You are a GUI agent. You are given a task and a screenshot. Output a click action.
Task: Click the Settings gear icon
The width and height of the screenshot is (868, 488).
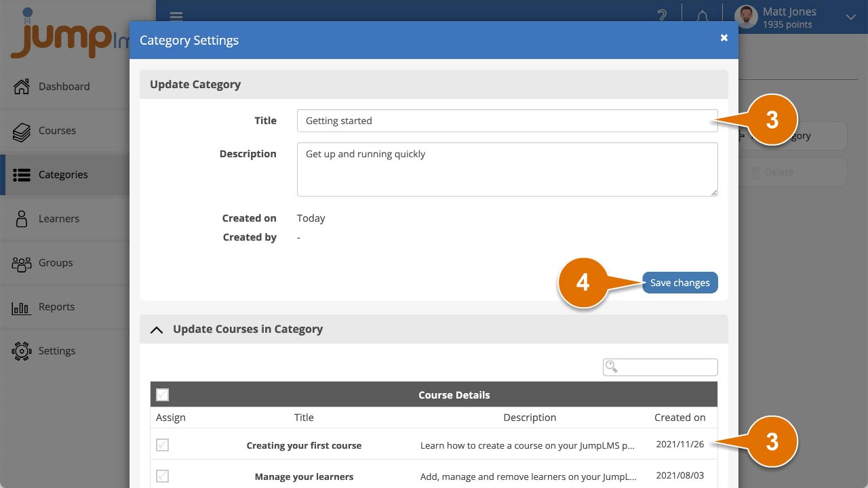22,351
